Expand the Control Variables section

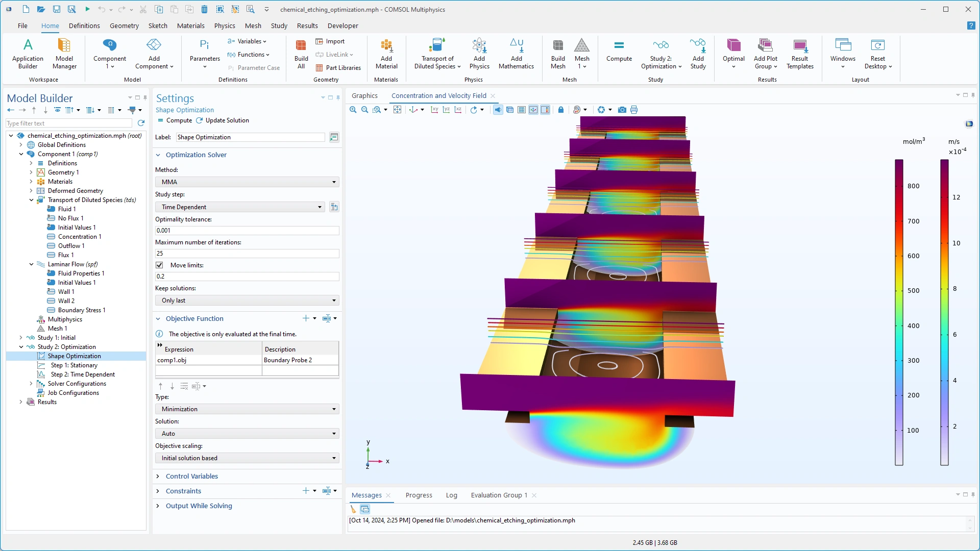click(191, 476)
